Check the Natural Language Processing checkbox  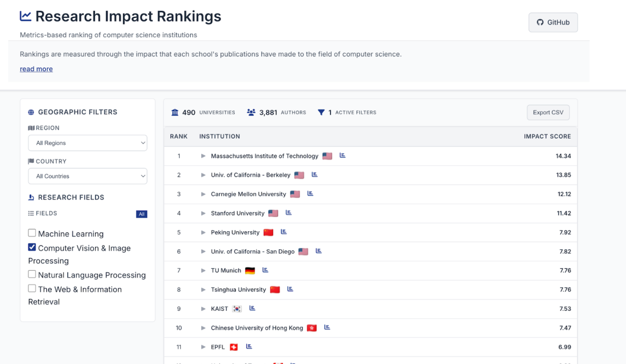tap(32, 274)
